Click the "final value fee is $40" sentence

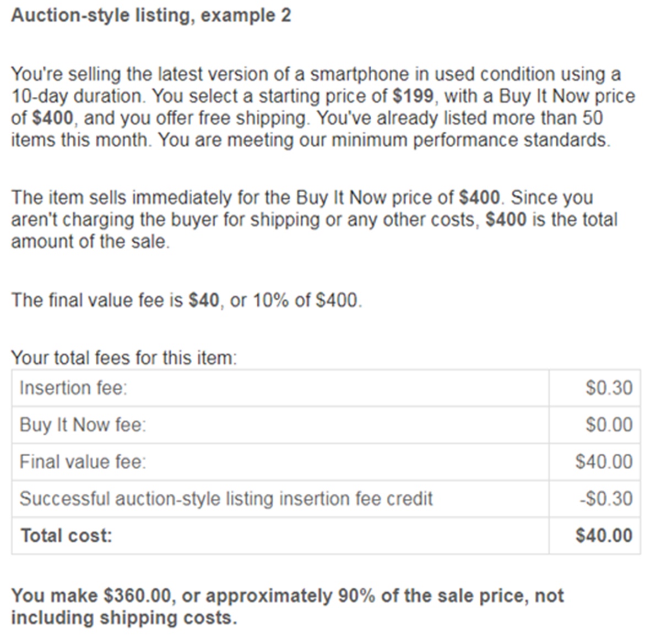[x=187, y=301]
